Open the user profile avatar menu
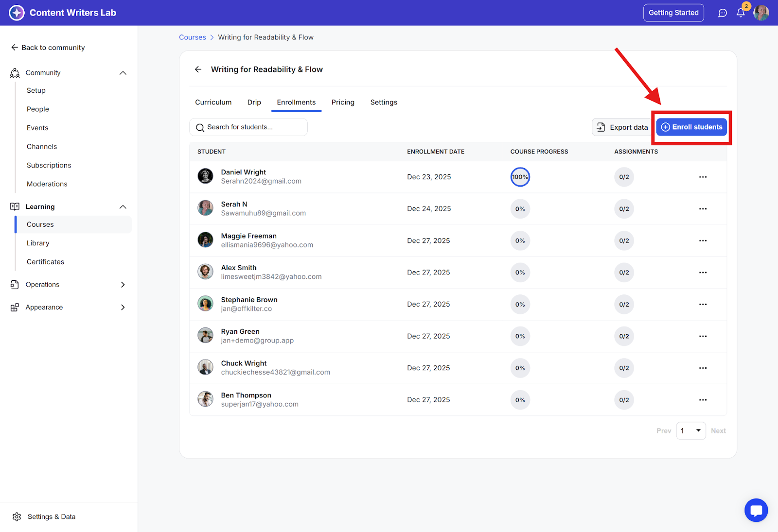778x532 pixels. coord(761,13)
